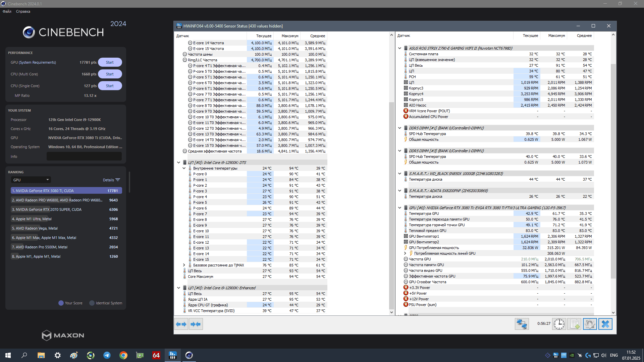Image resolution: width=644 pixels, height=362 pixels.
Task: Click the Accumulated CPU Power red X icon
Action: (x=406, y=117)
